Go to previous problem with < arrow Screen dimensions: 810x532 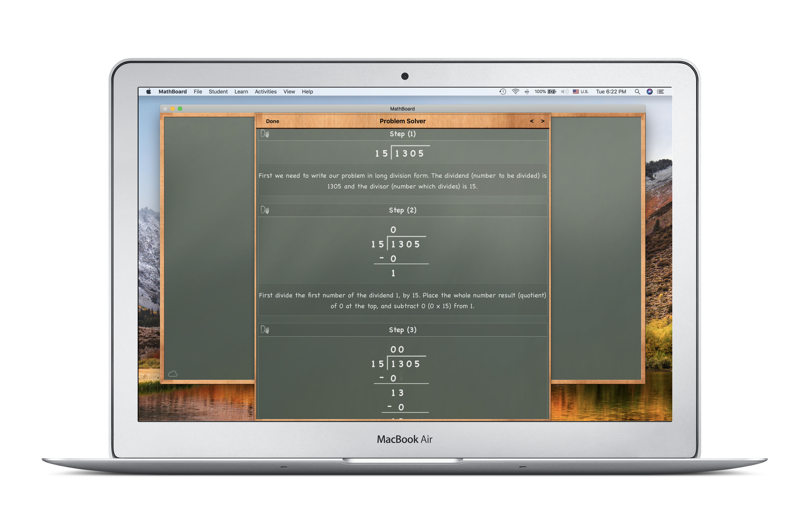click(532, 121)
